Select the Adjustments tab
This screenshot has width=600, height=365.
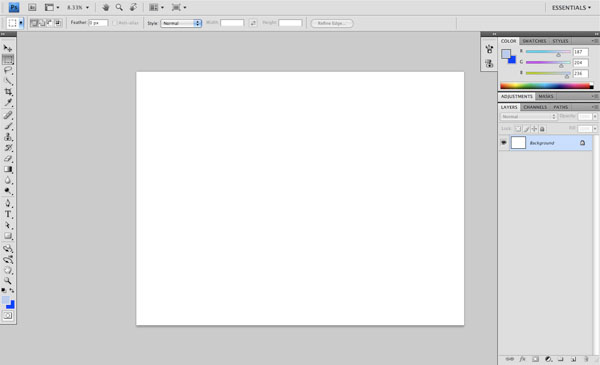coord(517,96)
